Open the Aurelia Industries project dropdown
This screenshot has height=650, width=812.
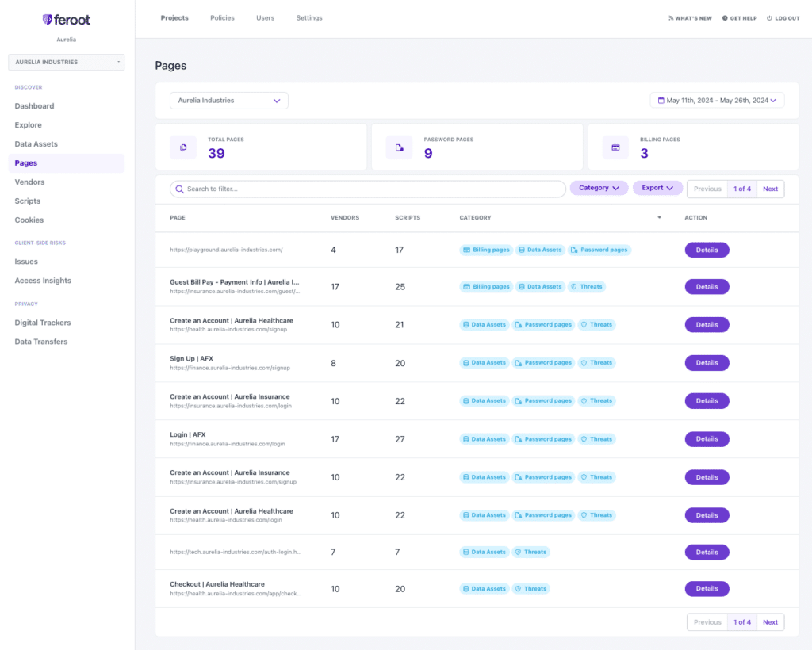coord(229,101)
